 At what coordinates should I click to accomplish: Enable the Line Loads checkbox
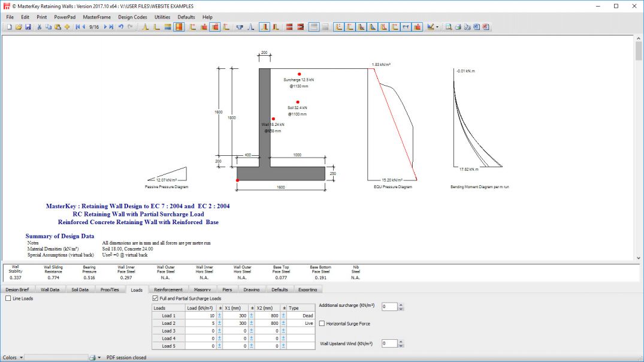(x=9, y=298)
